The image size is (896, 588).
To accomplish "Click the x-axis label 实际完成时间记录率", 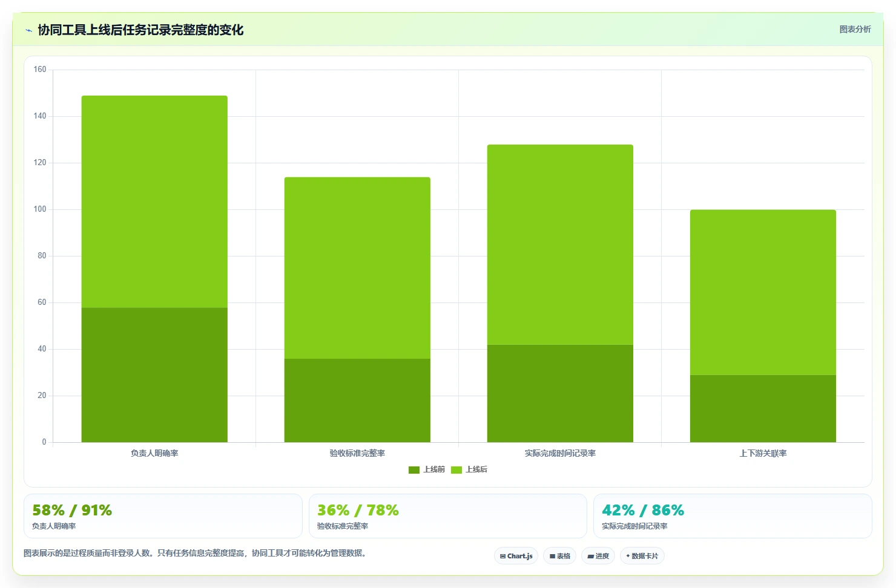I will (560, 453).
